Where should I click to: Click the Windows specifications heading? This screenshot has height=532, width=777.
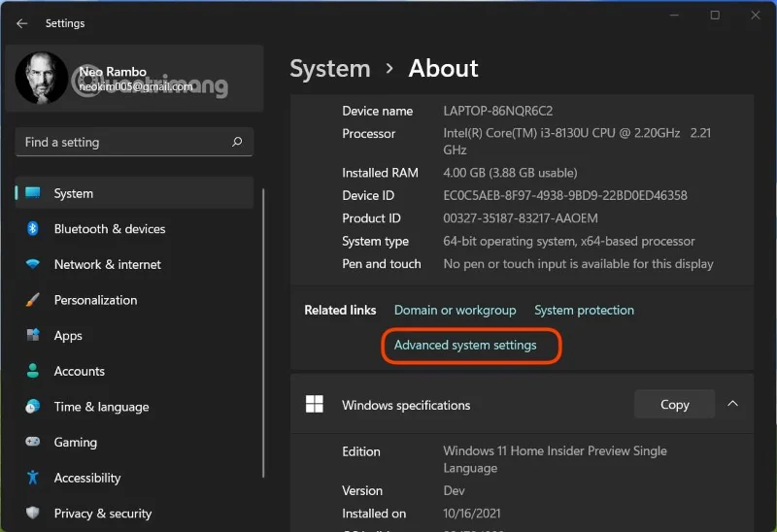(x=406, y=405)
